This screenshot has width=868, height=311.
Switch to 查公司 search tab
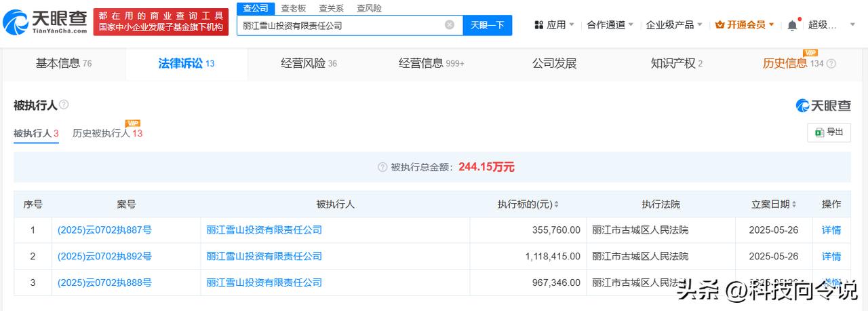(x=256, y=8)
